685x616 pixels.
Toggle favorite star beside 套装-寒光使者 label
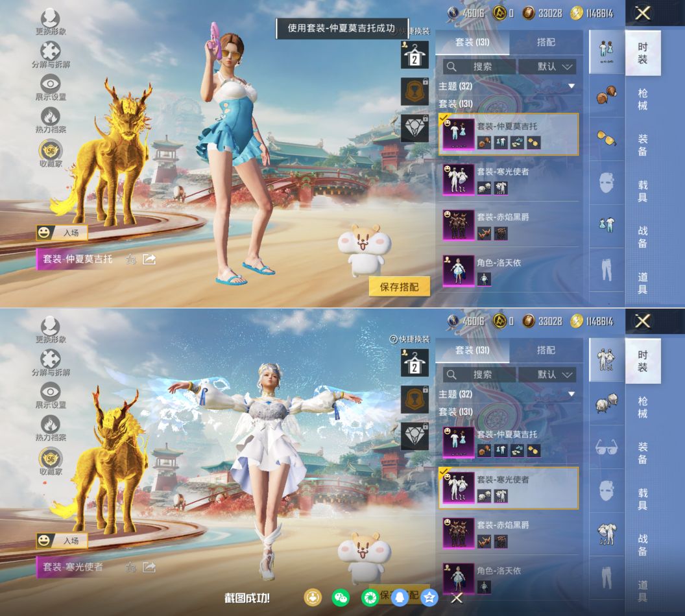click(130, 567)
